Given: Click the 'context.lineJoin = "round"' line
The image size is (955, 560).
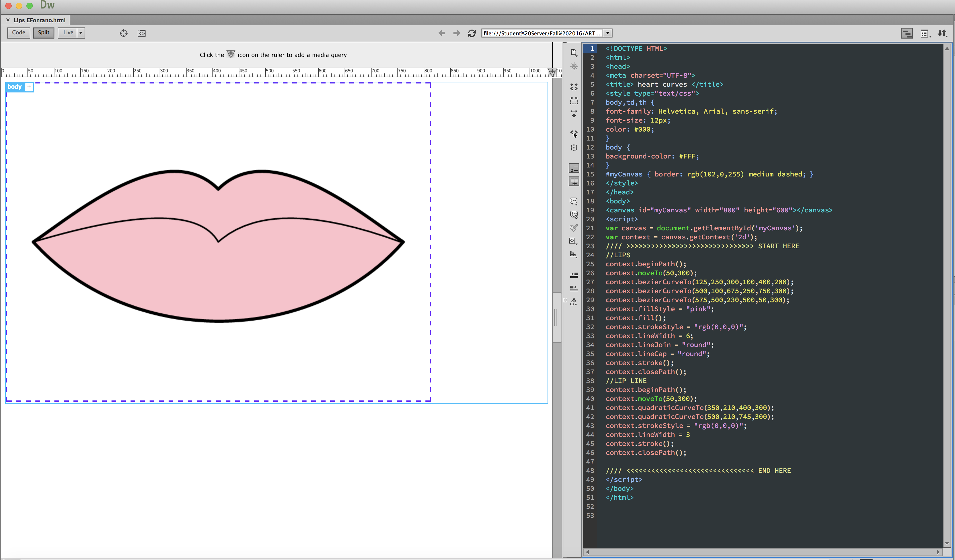Looking at the screenshot, I should click(x=660, y=345).
